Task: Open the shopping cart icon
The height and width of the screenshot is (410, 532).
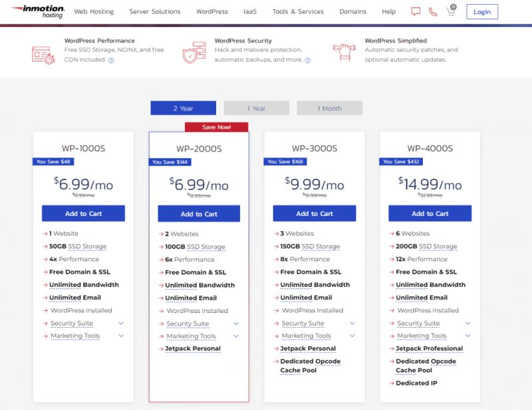Action: [x=450, y=12]
